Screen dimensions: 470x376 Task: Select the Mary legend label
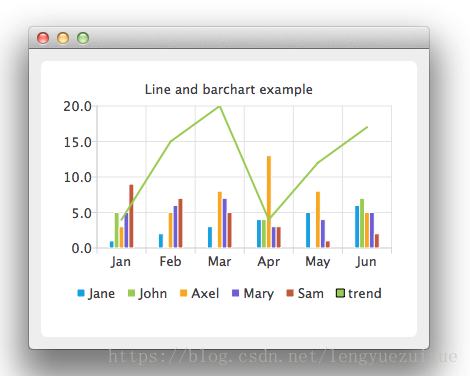click(259, 294)
